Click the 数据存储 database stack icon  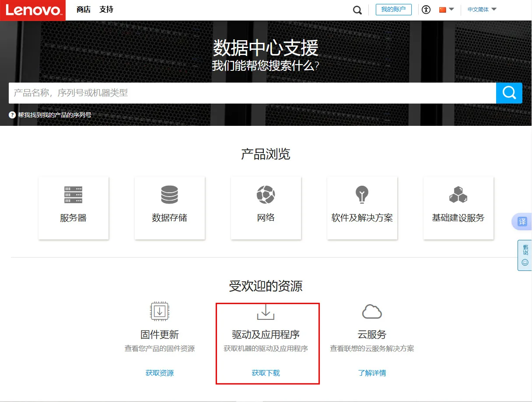coord(169,194)
